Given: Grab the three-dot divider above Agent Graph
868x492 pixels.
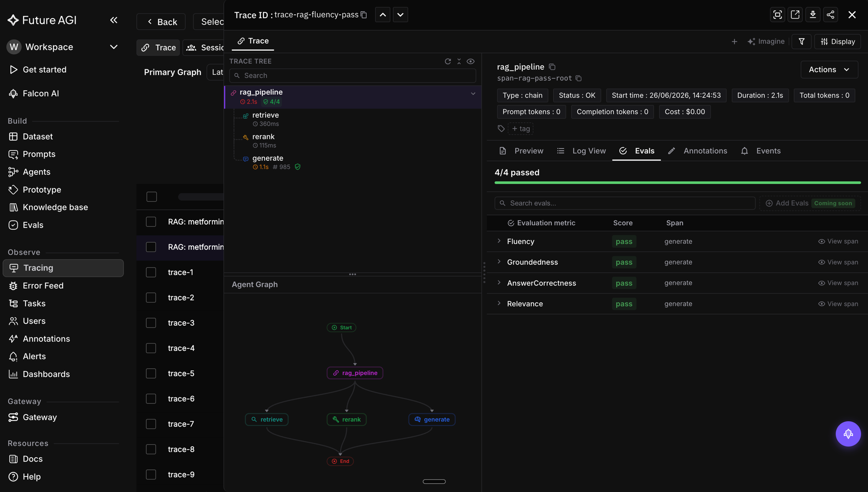Looking at the screenshot, I should [x=352, y=274].
